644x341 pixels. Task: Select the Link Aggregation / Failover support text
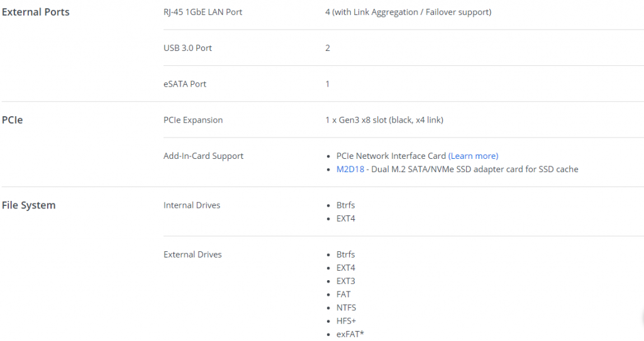pyautogui.click(x=411, y=12)
